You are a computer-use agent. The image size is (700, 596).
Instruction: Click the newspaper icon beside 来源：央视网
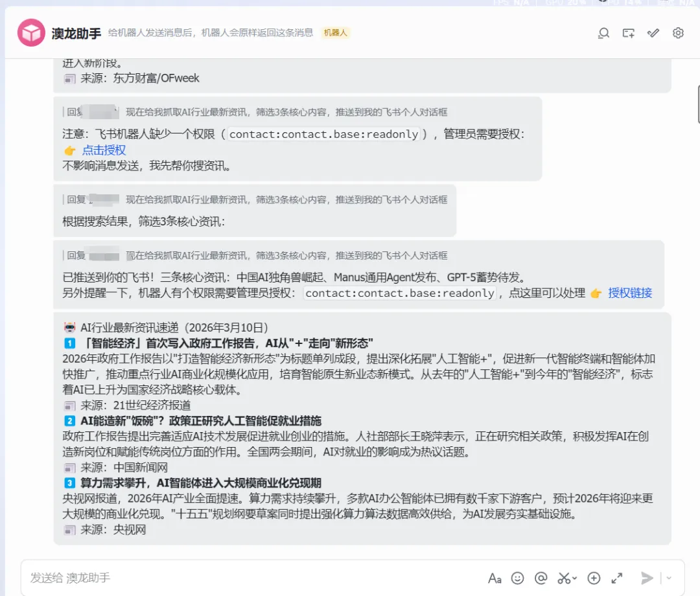(70, 530)
